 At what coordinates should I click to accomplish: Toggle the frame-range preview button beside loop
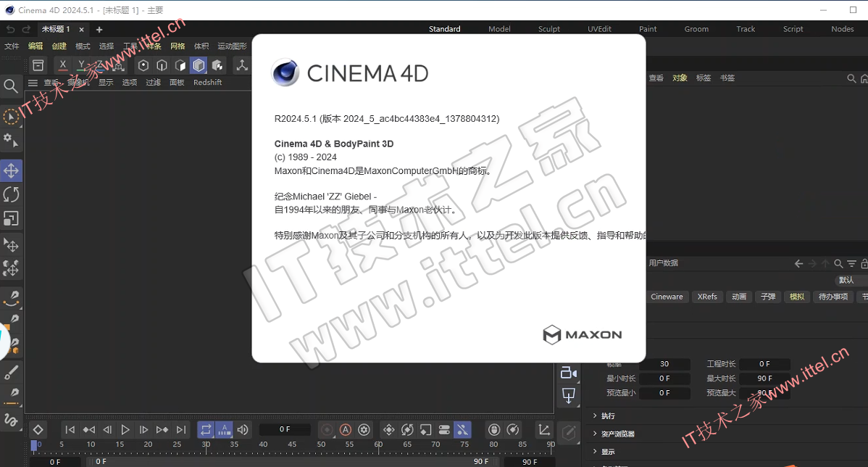[224, 430]
